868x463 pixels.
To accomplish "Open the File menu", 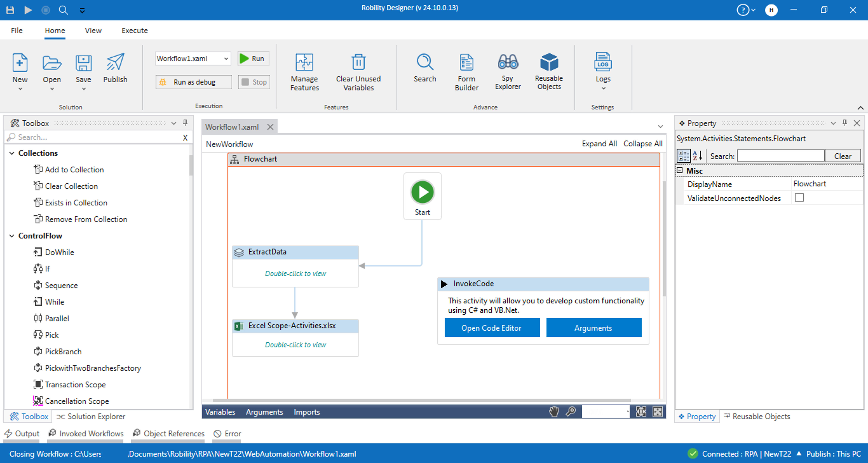I will [x=17, y=30].
